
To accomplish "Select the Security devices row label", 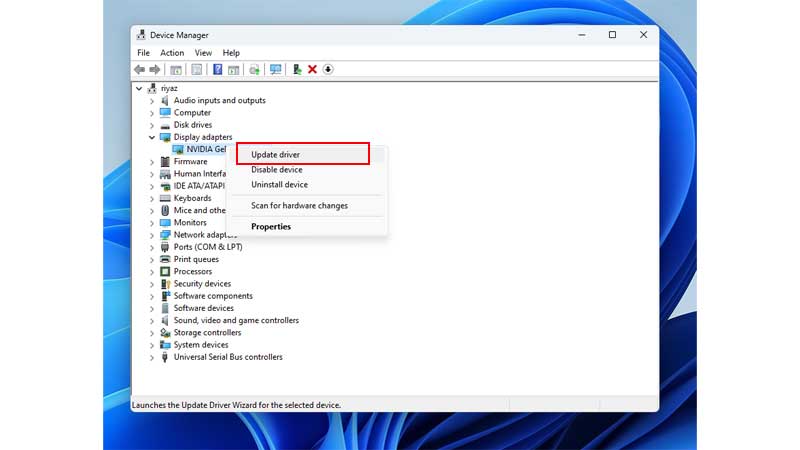I will (x=202, y=284).
